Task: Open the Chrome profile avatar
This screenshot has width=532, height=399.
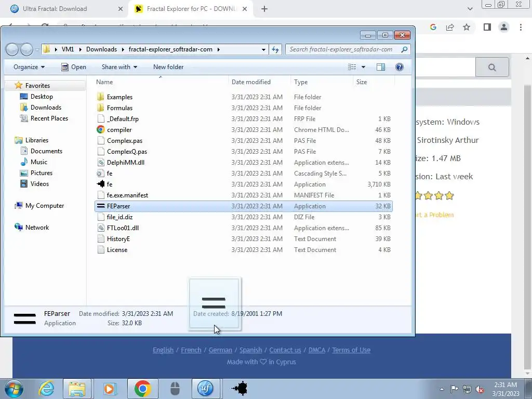Action: (504, 27)
